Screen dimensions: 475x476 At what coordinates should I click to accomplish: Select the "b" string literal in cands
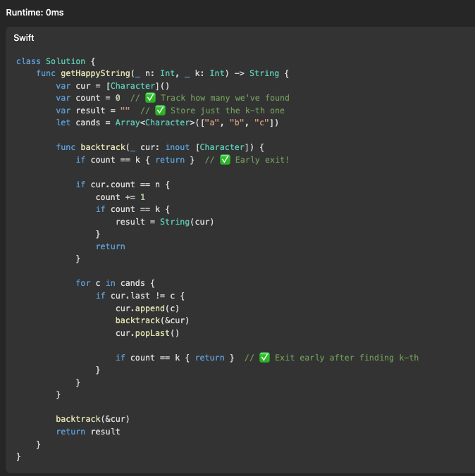237,123
